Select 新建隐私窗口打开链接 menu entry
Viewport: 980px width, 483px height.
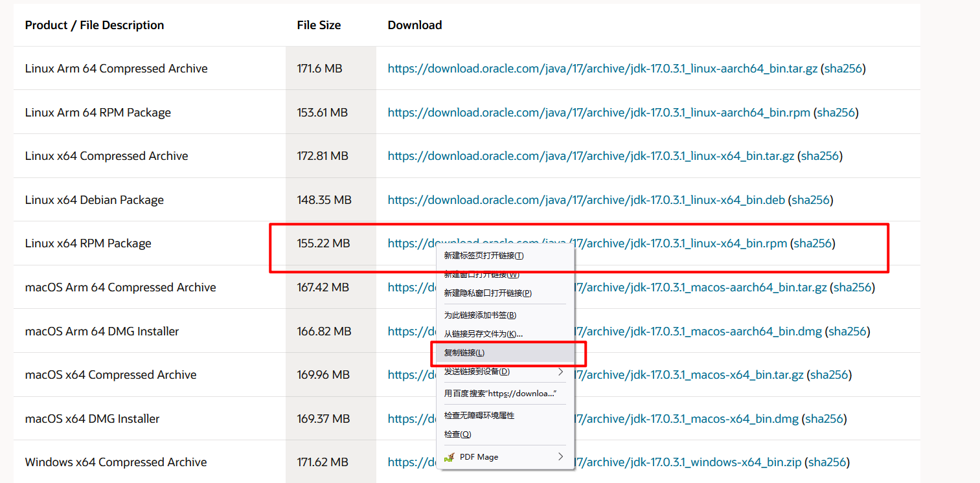tap(487, 293)
